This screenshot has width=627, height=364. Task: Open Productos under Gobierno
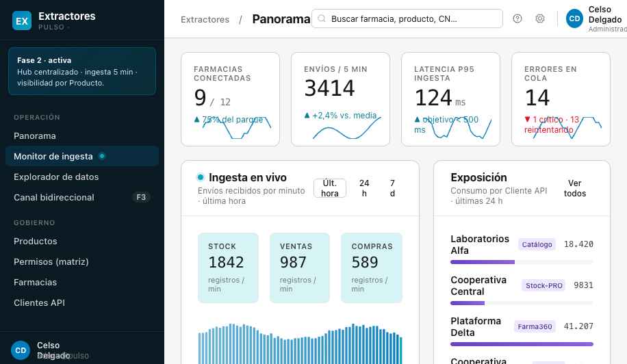coord(82,242)
